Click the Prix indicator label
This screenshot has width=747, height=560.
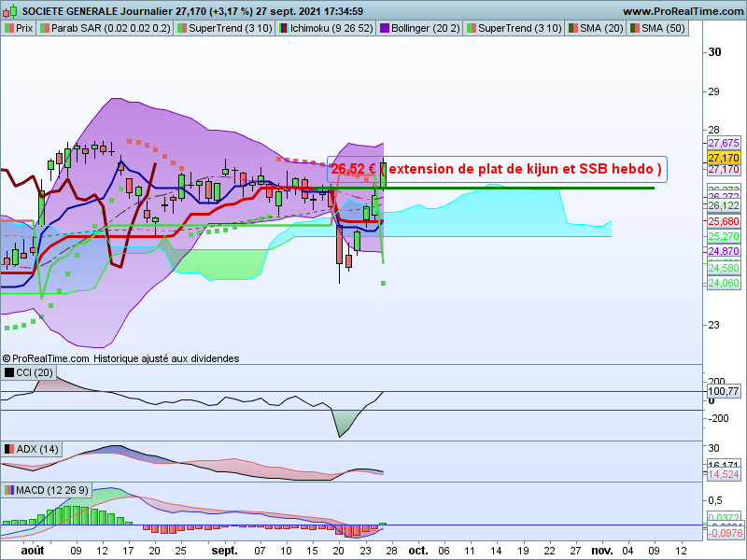pos(19,28)
